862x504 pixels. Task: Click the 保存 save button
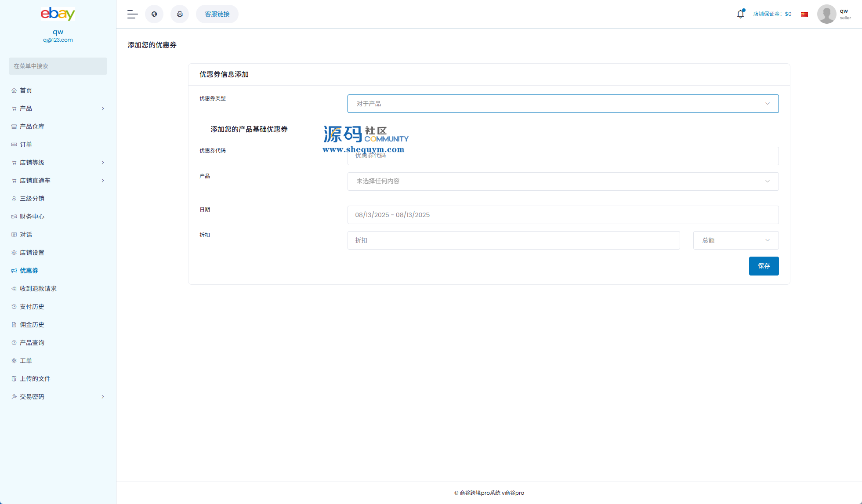point(764,266)
